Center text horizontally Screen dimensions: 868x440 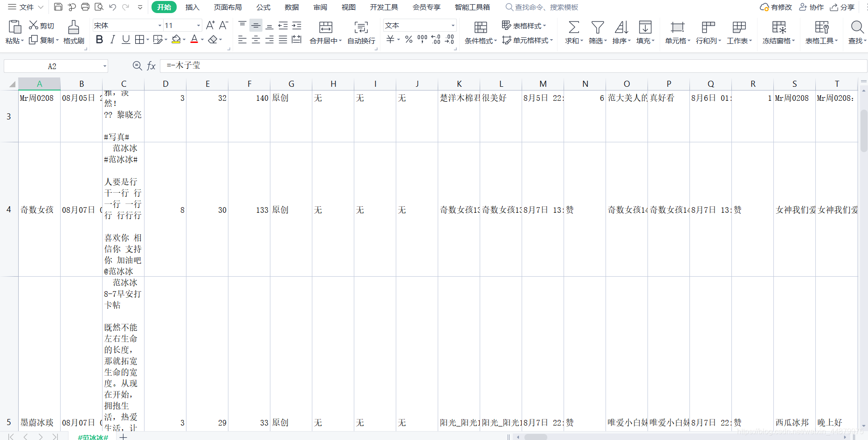click(x=256, y=40)
